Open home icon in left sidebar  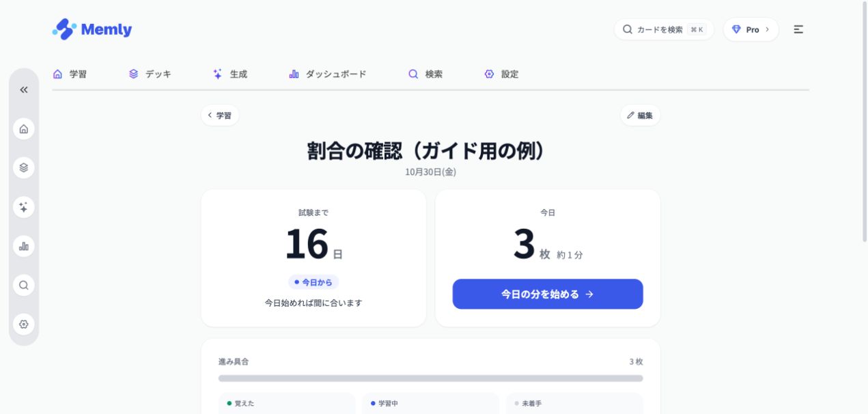pyautogui.click(x=24, y=128)
